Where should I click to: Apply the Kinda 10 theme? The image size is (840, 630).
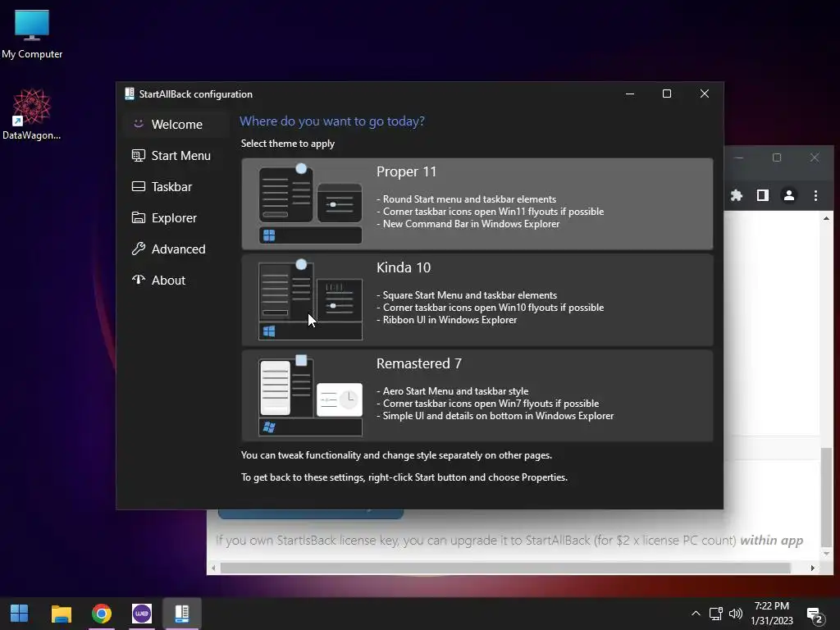477,300
